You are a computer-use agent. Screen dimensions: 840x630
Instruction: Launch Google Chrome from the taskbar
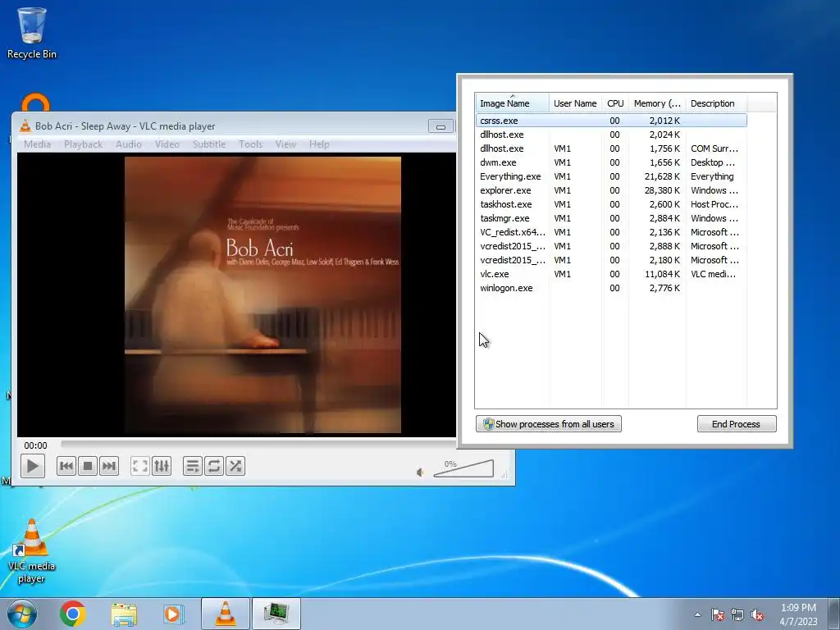pos(73,614)
